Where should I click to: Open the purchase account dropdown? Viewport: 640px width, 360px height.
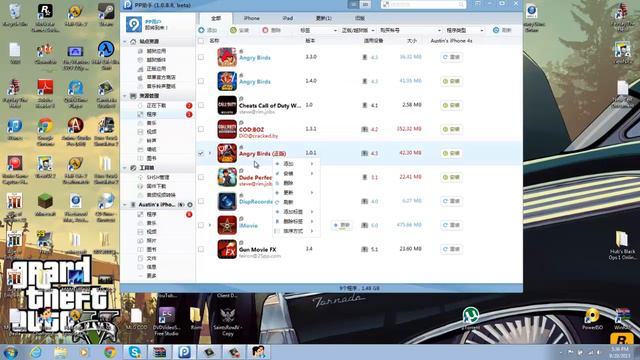click(410, 30)
